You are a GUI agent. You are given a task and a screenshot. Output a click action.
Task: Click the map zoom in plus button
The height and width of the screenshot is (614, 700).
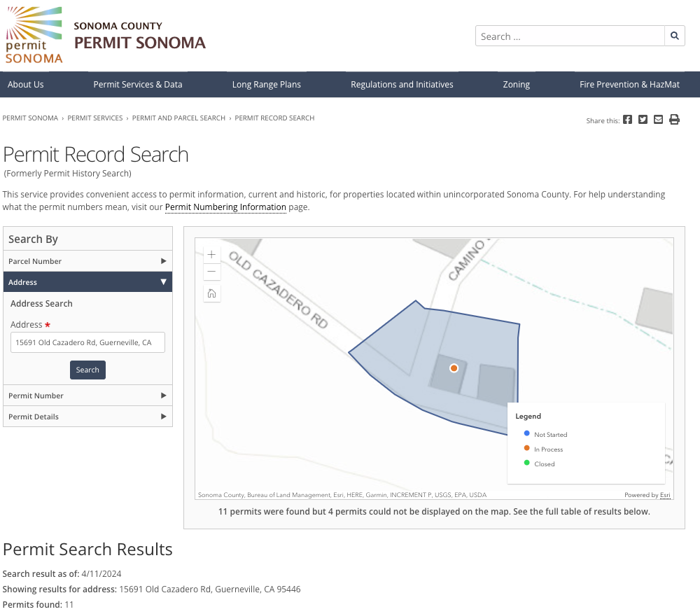(x=212, y=255)
